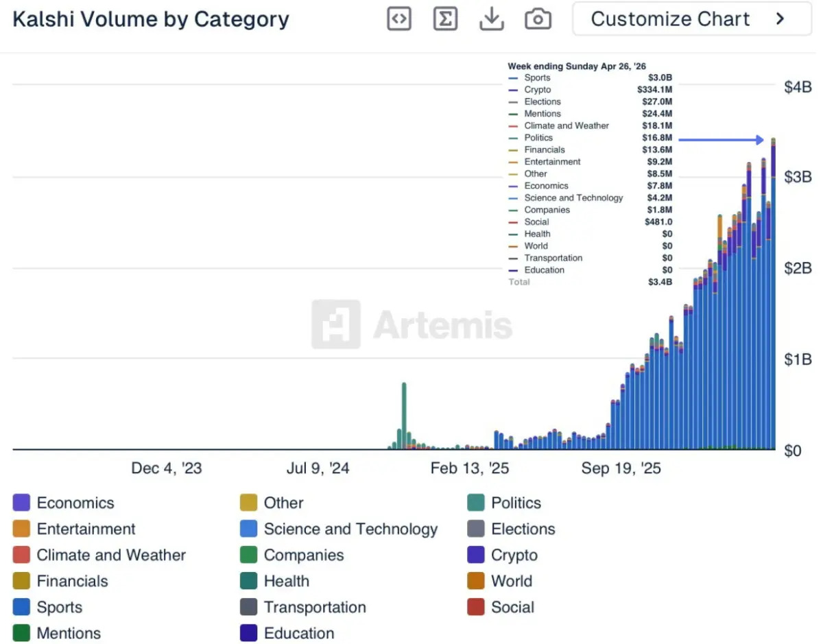Image resolution: width=823 pixels, height=644 pixels.
Task: Toggle the Sports legend series
Action: [59, 607]
